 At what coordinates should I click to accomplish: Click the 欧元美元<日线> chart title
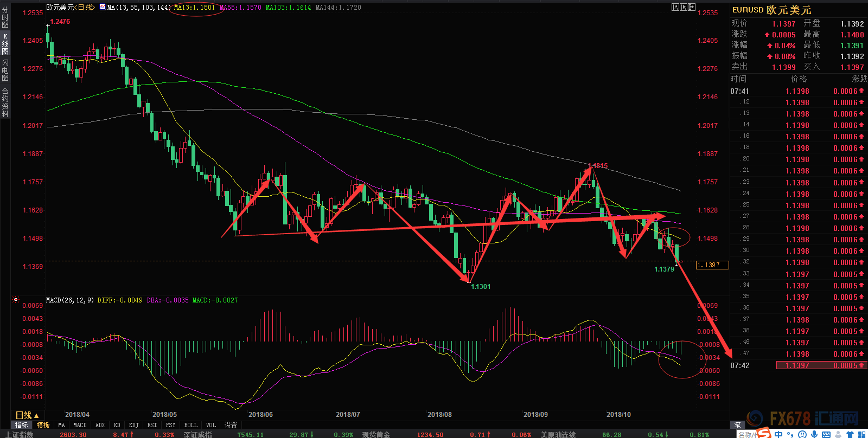[70, 7]
